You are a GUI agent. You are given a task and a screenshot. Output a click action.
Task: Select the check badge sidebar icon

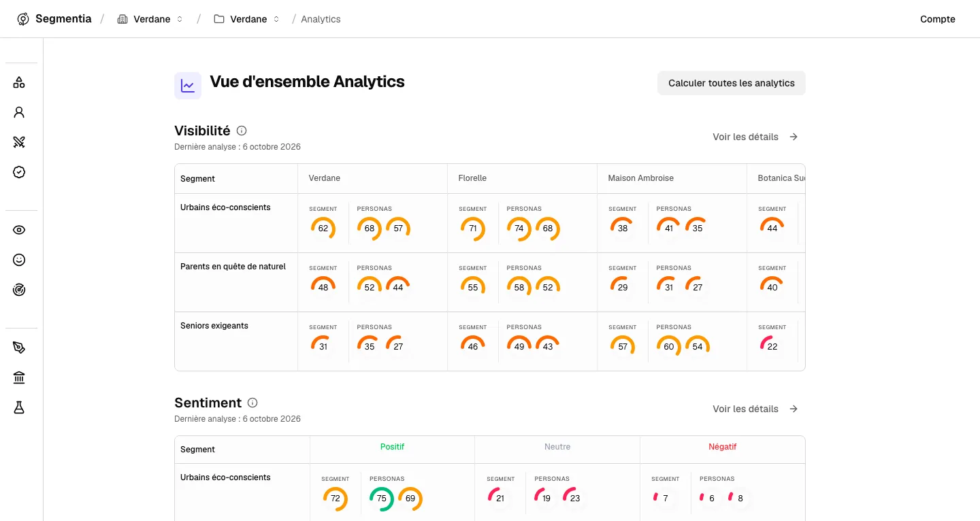pos(19,172)
